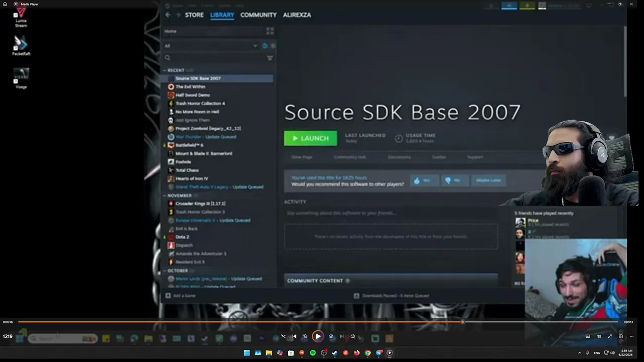Click the Media Player seek bar handle

pos(462,322)
